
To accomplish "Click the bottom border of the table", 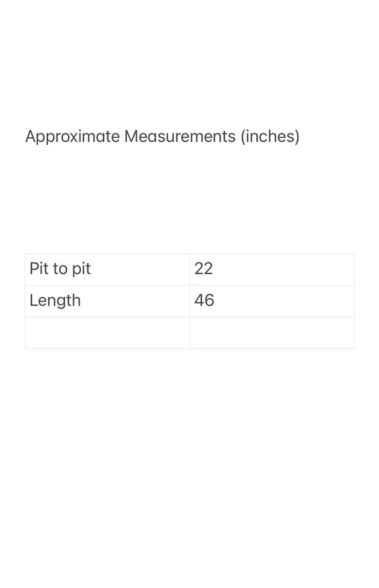I will click(189, 348).
